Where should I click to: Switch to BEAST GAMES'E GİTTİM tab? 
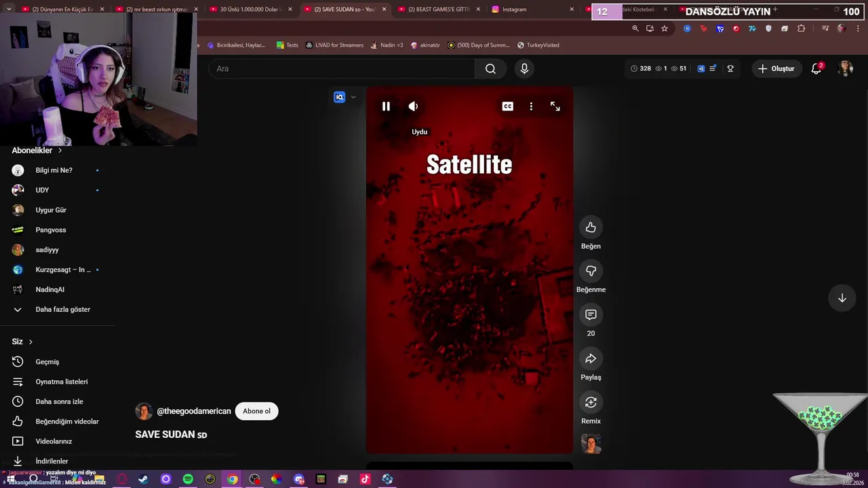439,9
